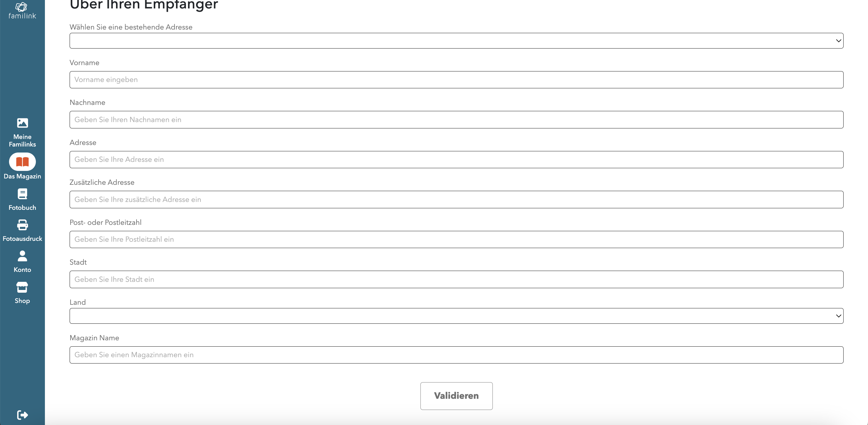Focus the Vorname input field

coord(456,80)
